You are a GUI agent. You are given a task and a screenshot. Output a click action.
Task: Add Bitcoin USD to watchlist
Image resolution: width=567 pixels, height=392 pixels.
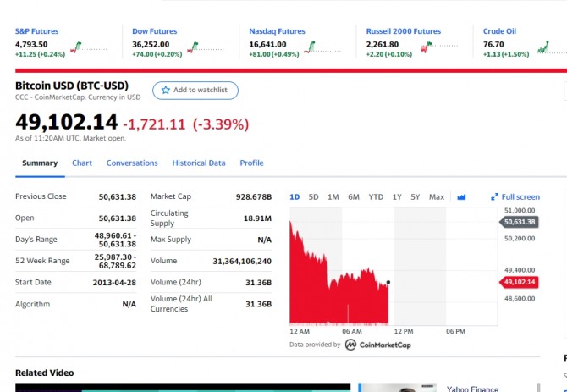point(195,90)
